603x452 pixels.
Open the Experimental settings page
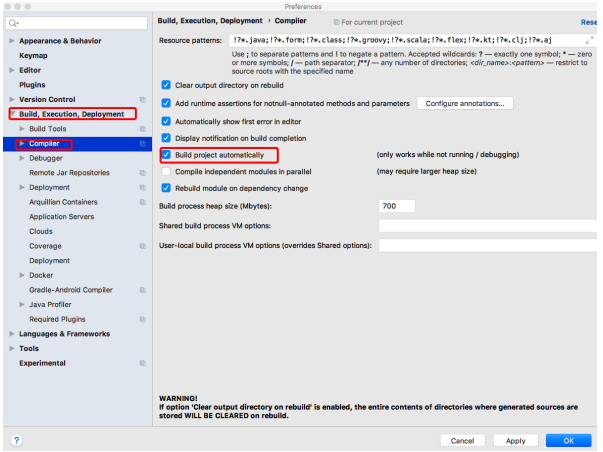point(42,363)
